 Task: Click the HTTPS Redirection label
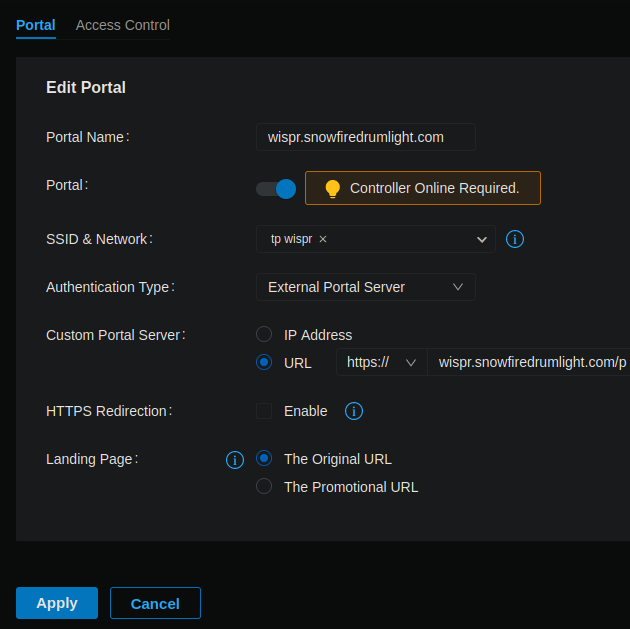pyautogui.click(x=109, y=411)
